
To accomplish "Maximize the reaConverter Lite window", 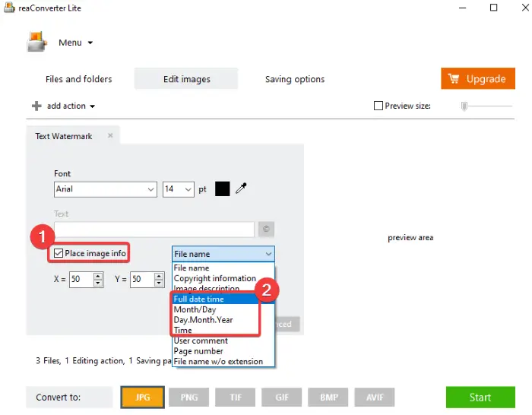I will [x=494, y=8].
